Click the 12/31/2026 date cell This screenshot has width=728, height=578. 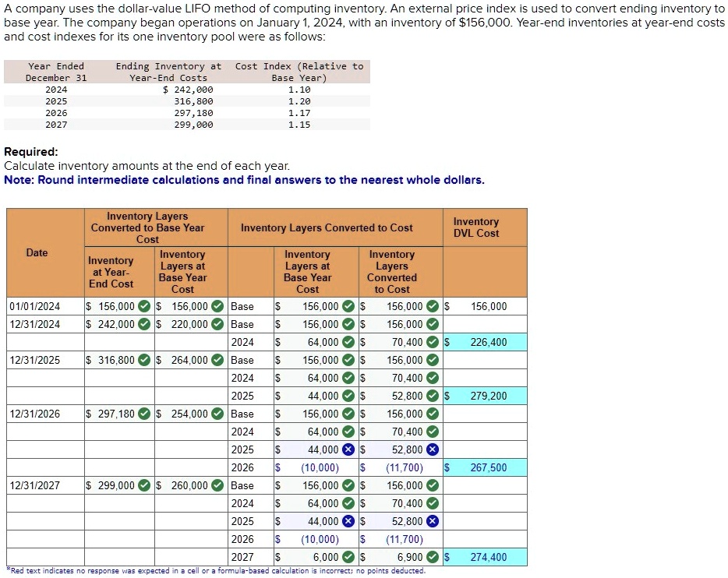[45, 414]
